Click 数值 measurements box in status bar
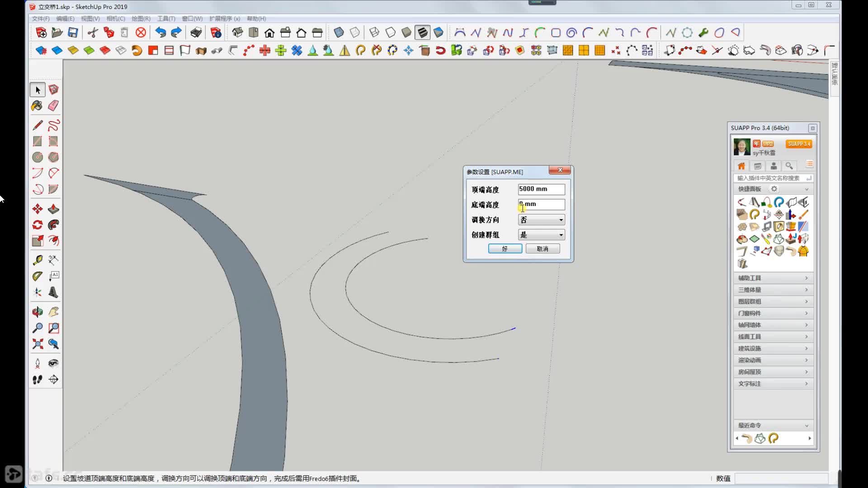This screenshot has width=868, height=488. 781,479
